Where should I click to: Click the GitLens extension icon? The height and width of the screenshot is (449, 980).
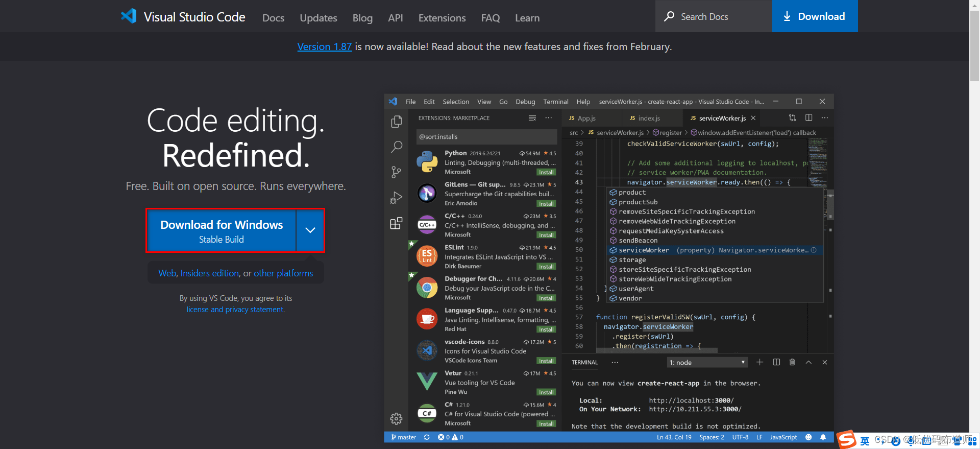tap(427, 193)
